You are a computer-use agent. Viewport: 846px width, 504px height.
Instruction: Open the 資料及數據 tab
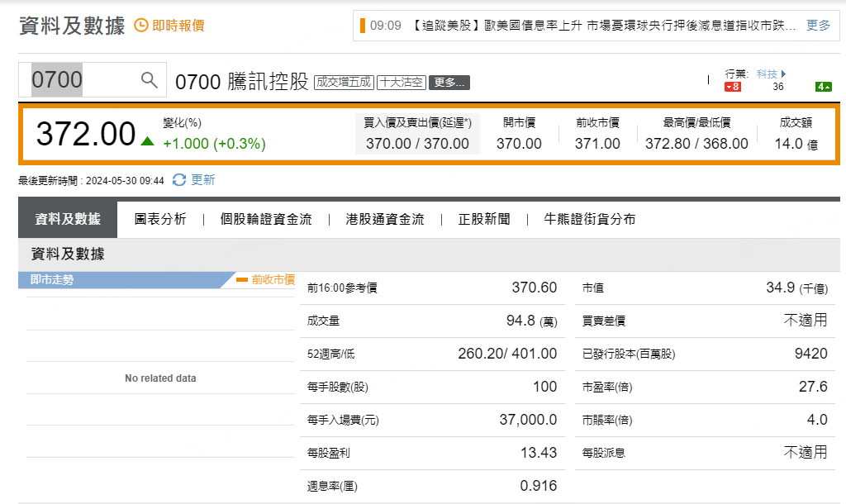[x=68, y=219]
